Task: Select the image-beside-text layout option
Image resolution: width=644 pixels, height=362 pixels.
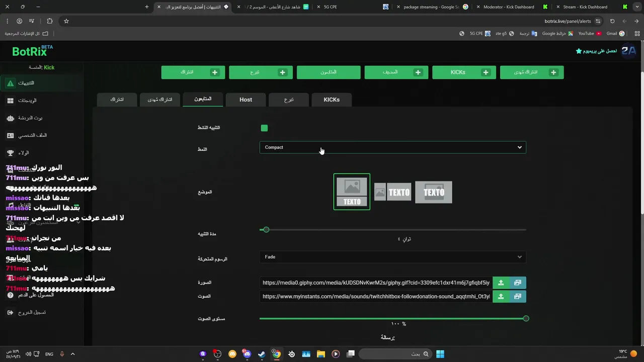Action: (392, 192)
